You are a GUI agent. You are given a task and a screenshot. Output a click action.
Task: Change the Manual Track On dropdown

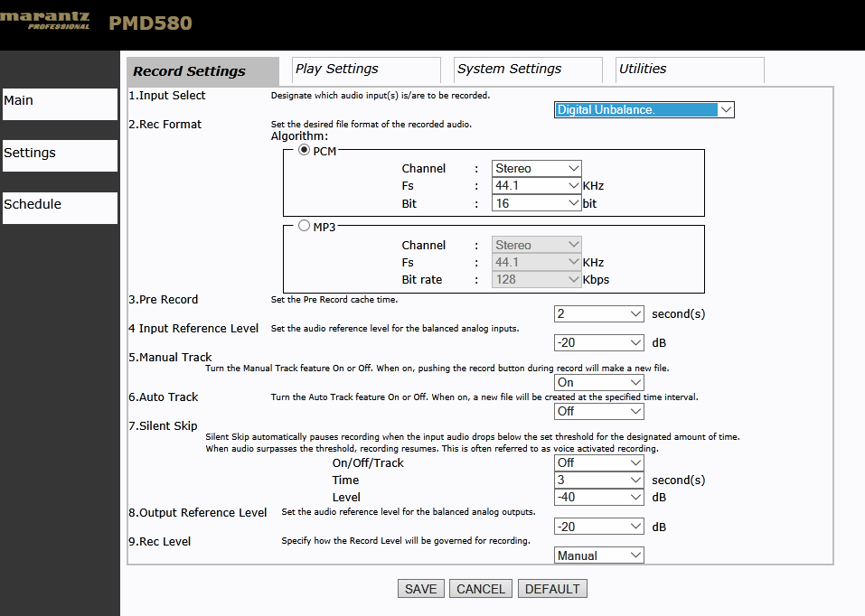pyautogui.click(x=598, y=382)
